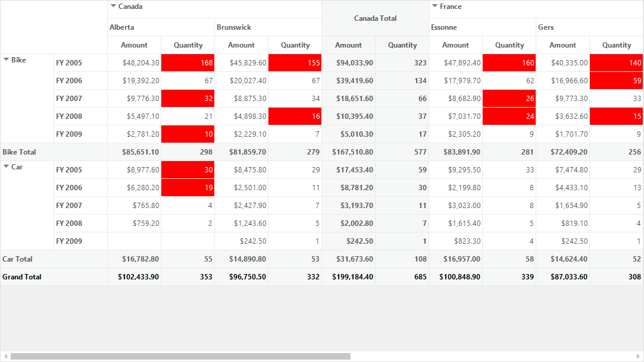
Task: Select the cell $19,392.20
Action: coord(134,80)
